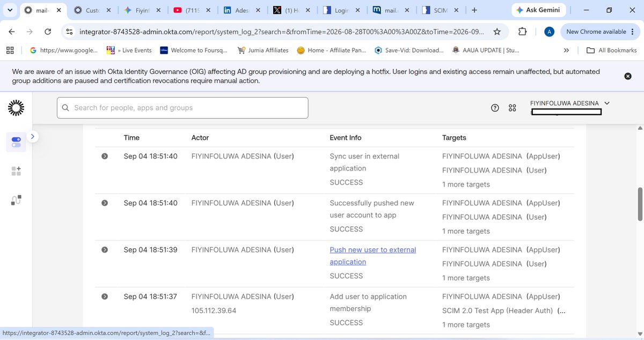Click the Okta sunburst logo

coord(16,108)
